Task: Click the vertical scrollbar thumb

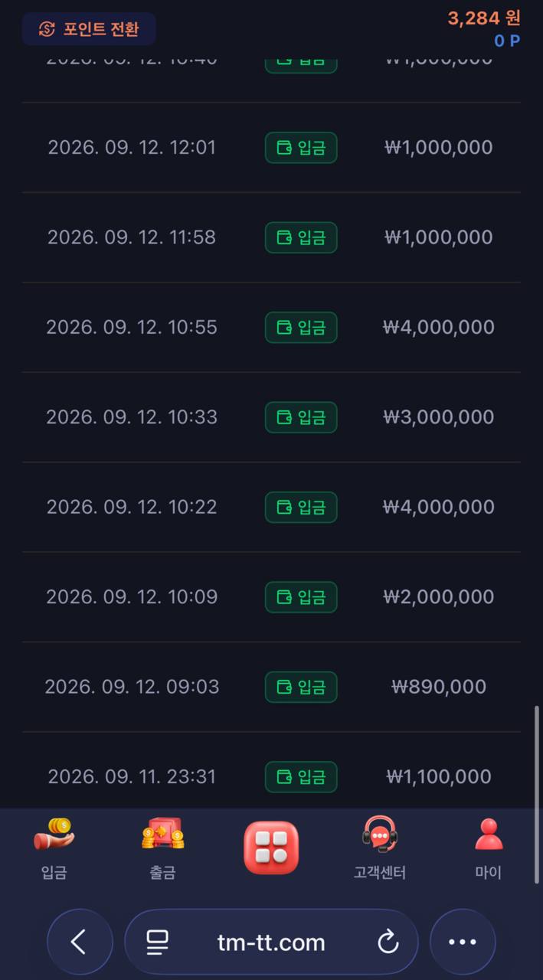Action: 537,756
